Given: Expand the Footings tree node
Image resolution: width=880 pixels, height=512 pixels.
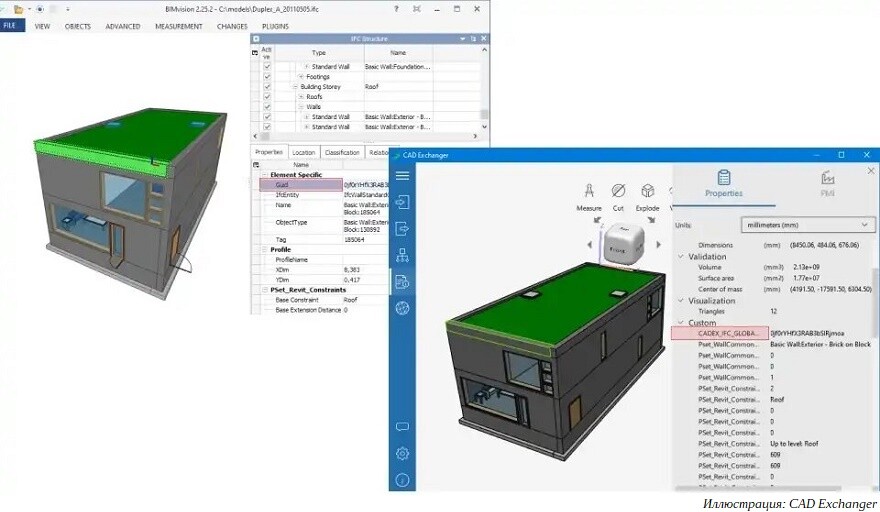Looking at the screenshot, I should (301, 76).
